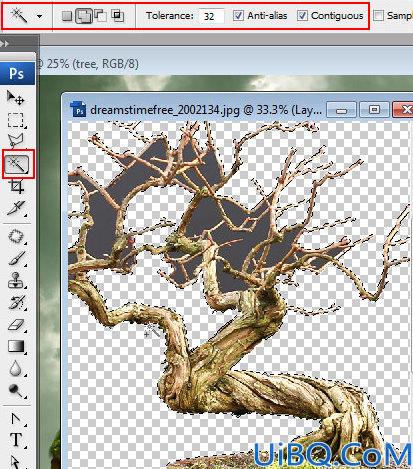The height and width of the screenshot is (469, 413).
Task: Click the Tolerance value field
Action: [211, 16]
